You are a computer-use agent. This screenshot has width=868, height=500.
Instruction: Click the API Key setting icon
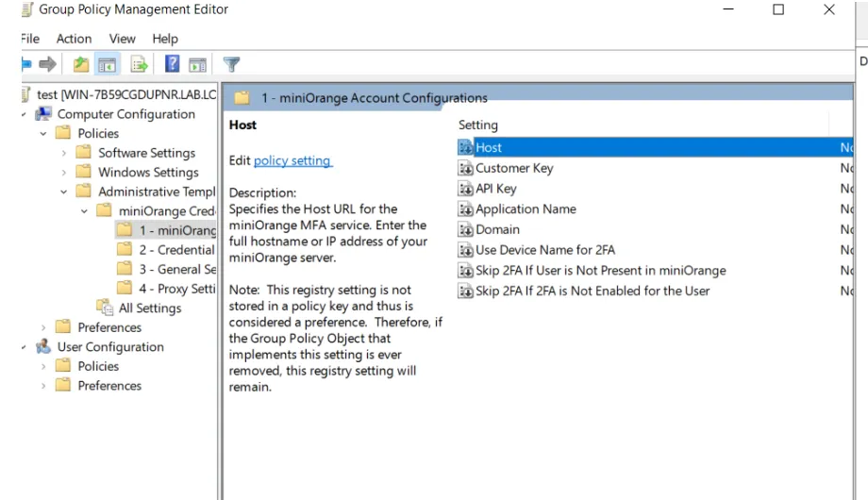[465, 189]
